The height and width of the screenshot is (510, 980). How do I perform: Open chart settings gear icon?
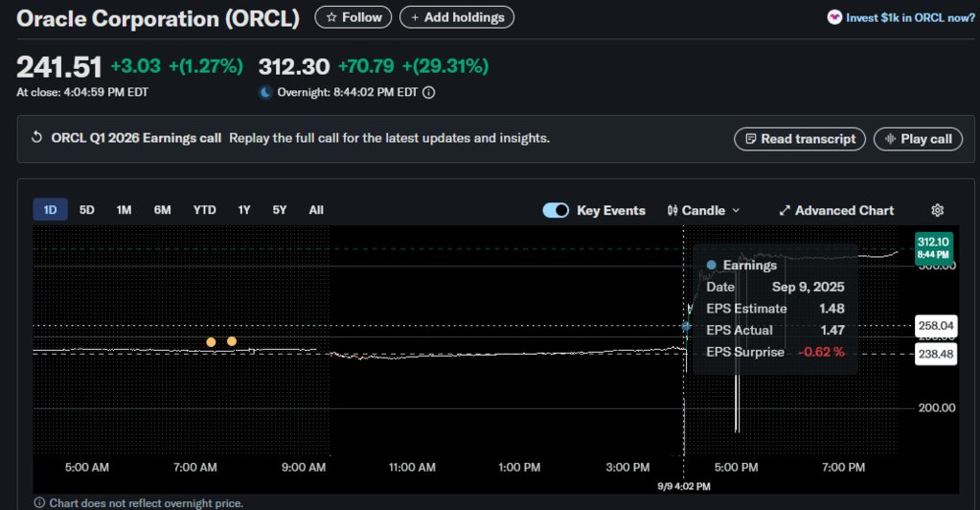(937, 210)
